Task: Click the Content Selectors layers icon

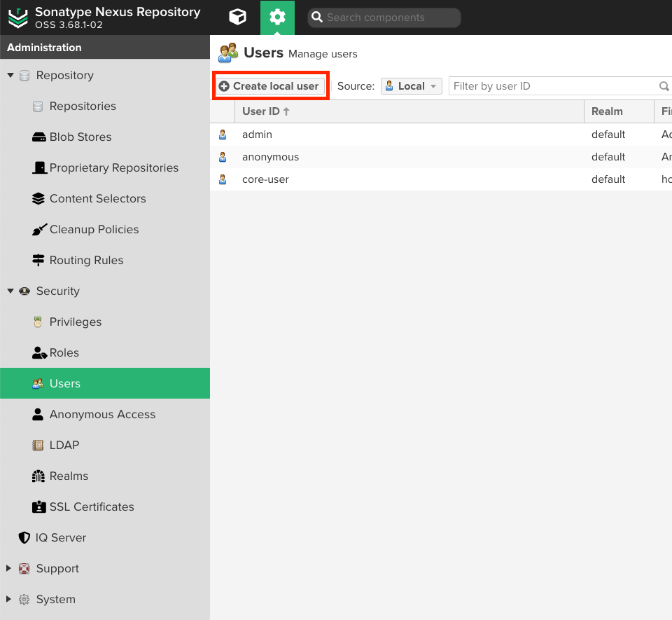Action: tap(38, 198)
